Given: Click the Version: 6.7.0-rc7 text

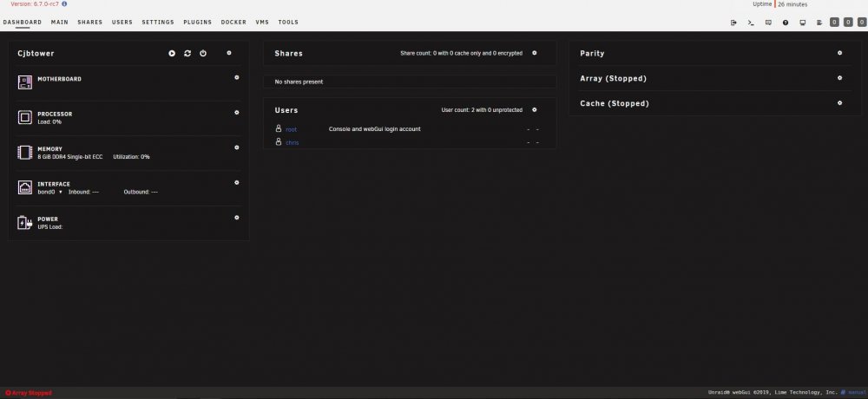Looking at the screenshot, I should point(35,3).
